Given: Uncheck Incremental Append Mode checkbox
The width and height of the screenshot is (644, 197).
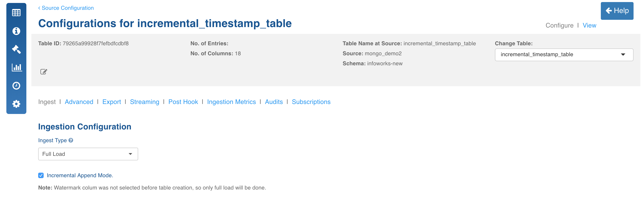Looking at the screenshot, I should coord(41,175).
